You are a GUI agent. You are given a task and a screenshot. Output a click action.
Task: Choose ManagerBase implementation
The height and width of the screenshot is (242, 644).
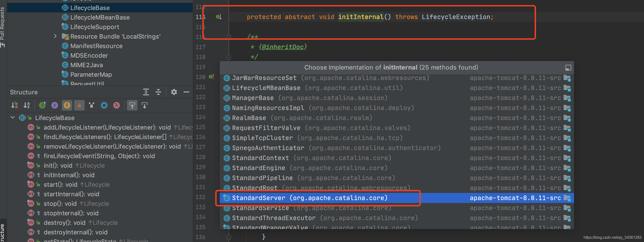click(396, 98)
